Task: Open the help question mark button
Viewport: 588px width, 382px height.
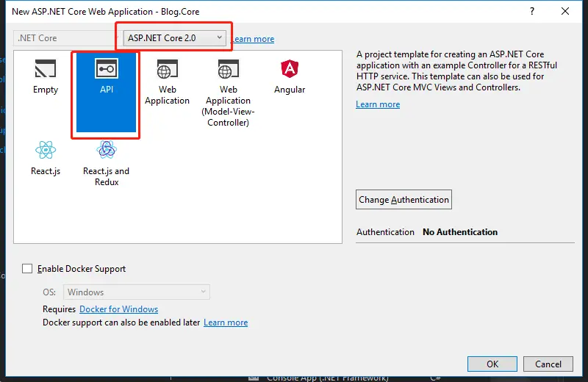Action: (531, 11)
